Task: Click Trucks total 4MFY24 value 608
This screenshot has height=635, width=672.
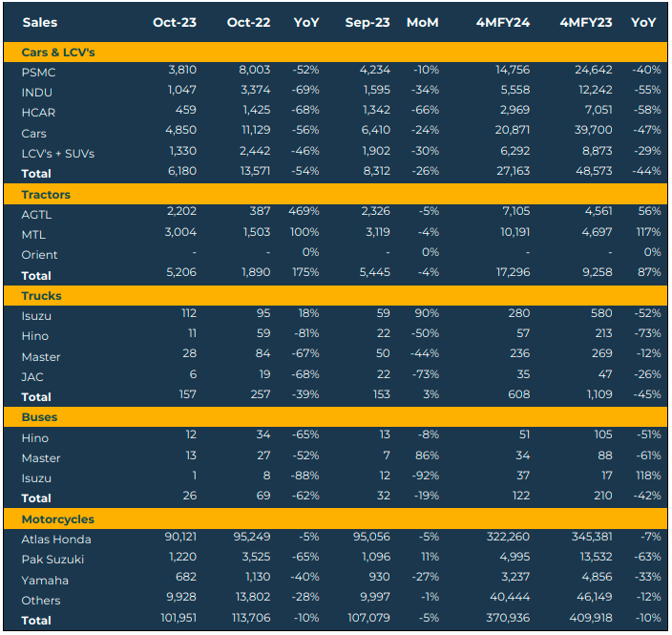Action: [519, 394]
